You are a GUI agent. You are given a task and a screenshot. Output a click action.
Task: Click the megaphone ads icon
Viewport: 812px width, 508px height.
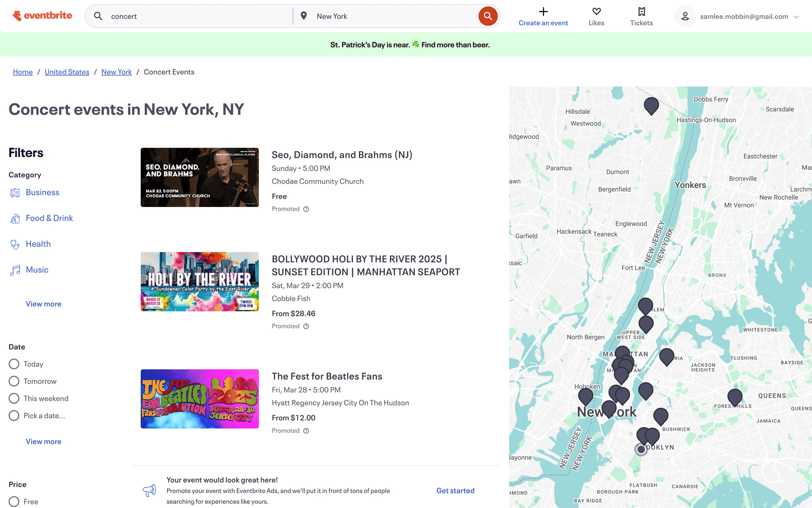[x=149, y=491]
